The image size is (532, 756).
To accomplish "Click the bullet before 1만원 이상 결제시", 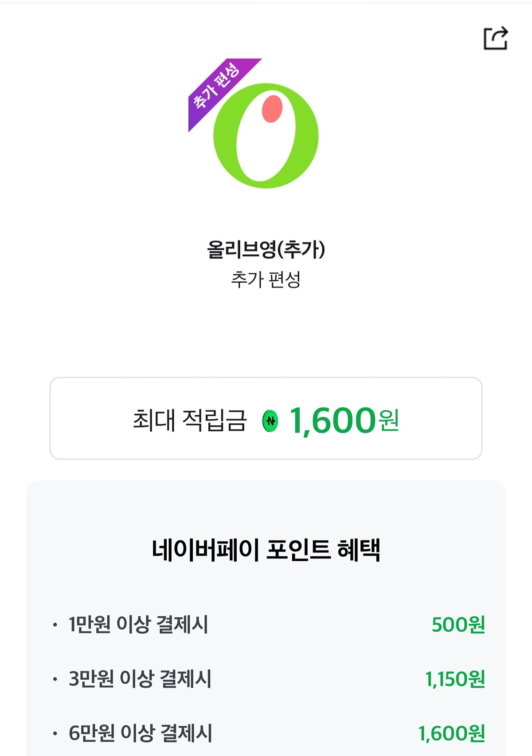I will [55, 625].
